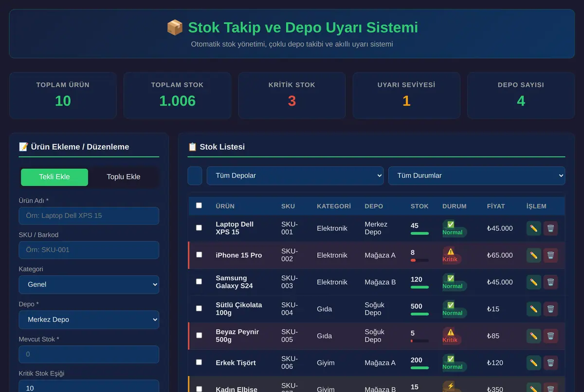
Task: Delete the Samsung Galaxy S24 product
Action: tap(550, 282)
